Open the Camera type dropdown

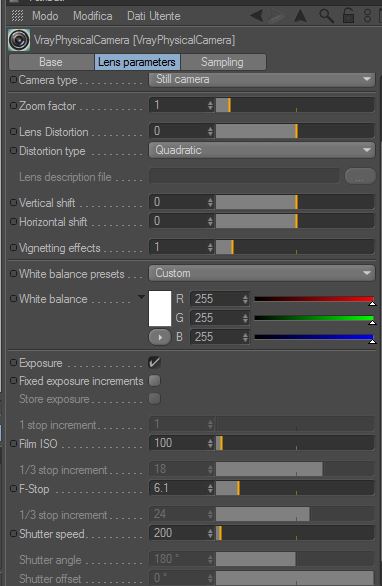(x=262, y=79)
